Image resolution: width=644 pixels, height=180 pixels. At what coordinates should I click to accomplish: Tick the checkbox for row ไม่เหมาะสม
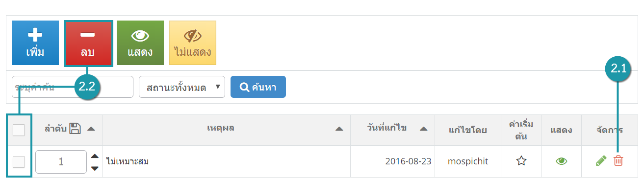click(19, 161)
